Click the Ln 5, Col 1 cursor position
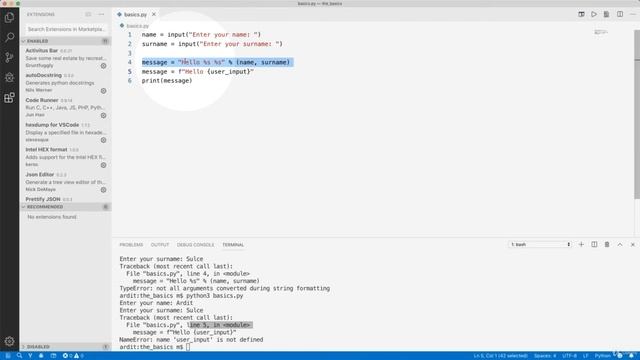640x360 pixels. (500, 356)
